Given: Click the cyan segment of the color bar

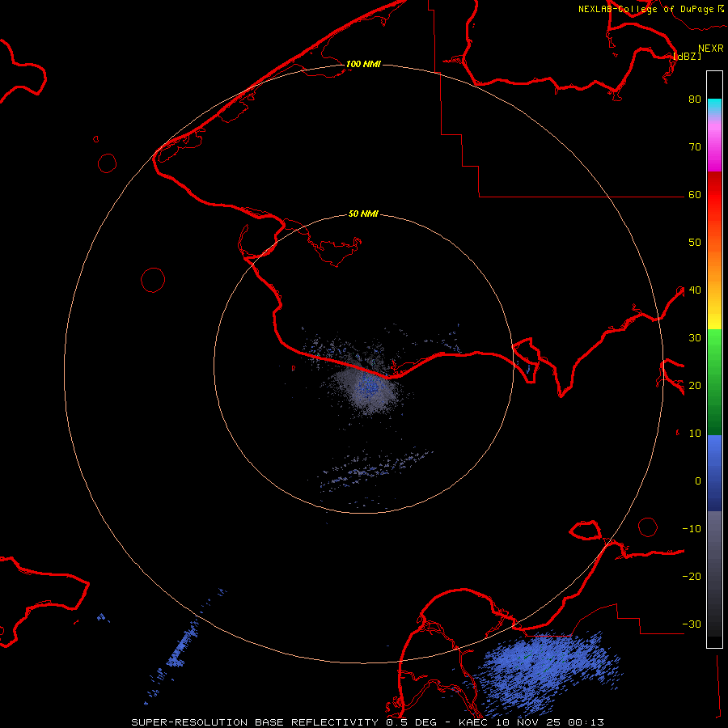Looking at the screenshot, I should (x=714, y=107).
